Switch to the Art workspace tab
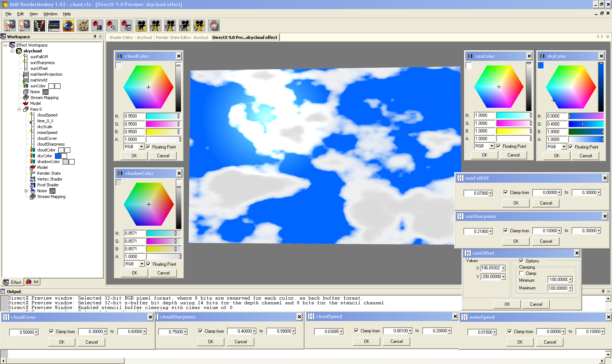This screenshot has height=364, width=612. pos(32,282)
